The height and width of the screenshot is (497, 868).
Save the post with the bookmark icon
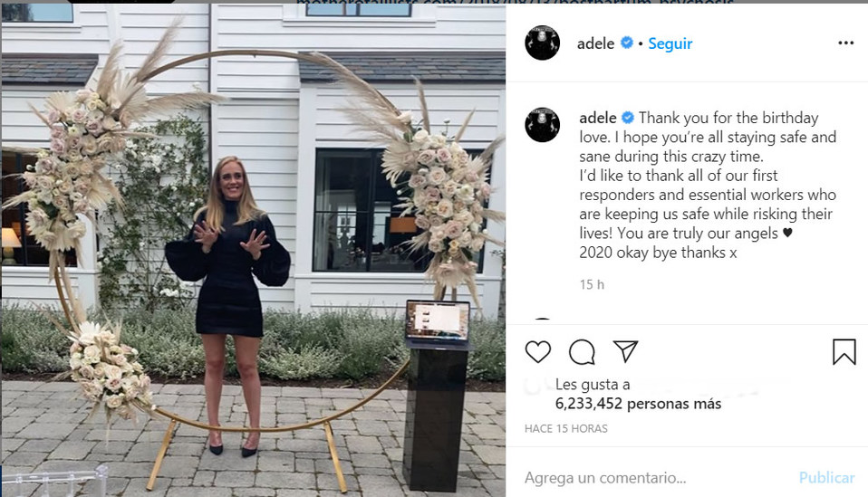[844, 351]
